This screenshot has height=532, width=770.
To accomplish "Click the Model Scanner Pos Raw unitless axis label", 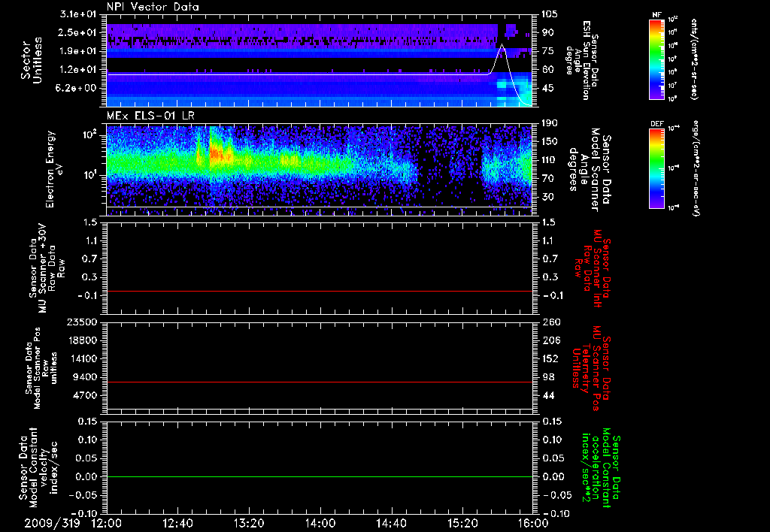I will (x=41, y=368).
